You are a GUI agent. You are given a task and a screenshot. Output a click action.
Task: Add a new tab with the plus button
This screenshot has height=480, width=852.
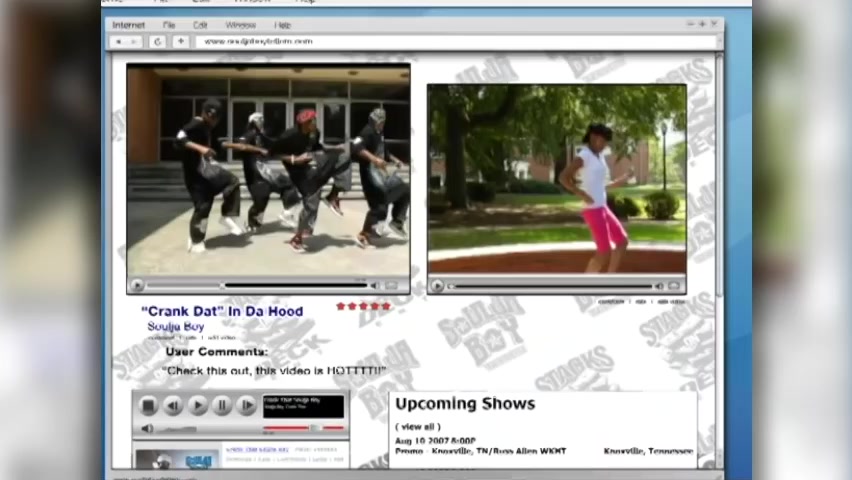point(180,41)
